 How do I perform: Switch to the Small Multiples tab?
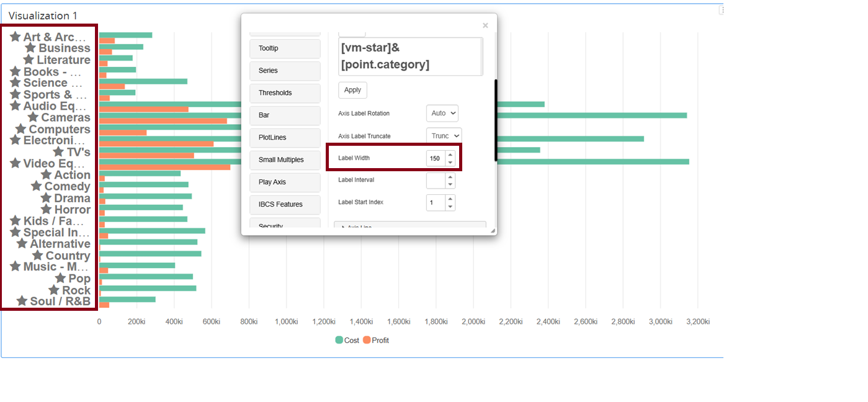[x=285, y=160]
